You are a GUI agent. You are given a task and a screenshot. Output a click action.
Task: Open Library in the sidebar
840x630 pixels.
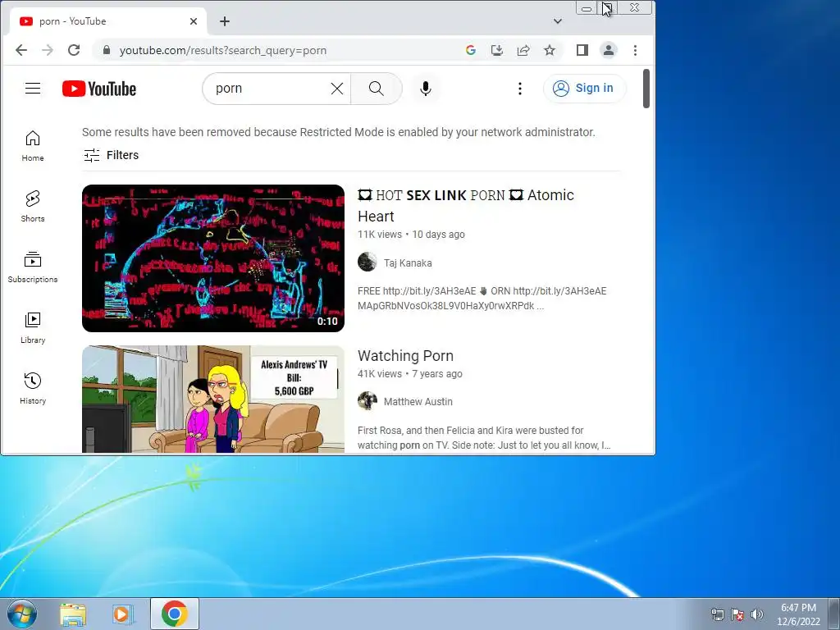[33, 328]
